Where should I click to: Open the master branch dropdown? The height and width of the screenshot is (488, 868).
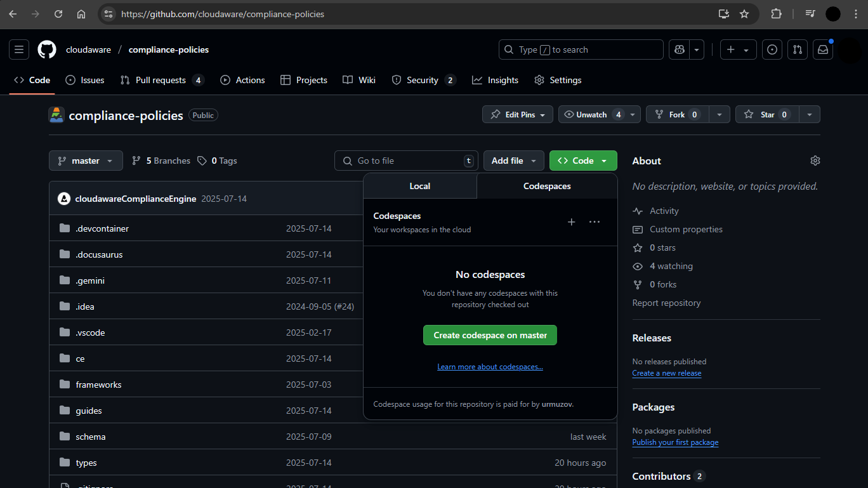pos(86,161)
